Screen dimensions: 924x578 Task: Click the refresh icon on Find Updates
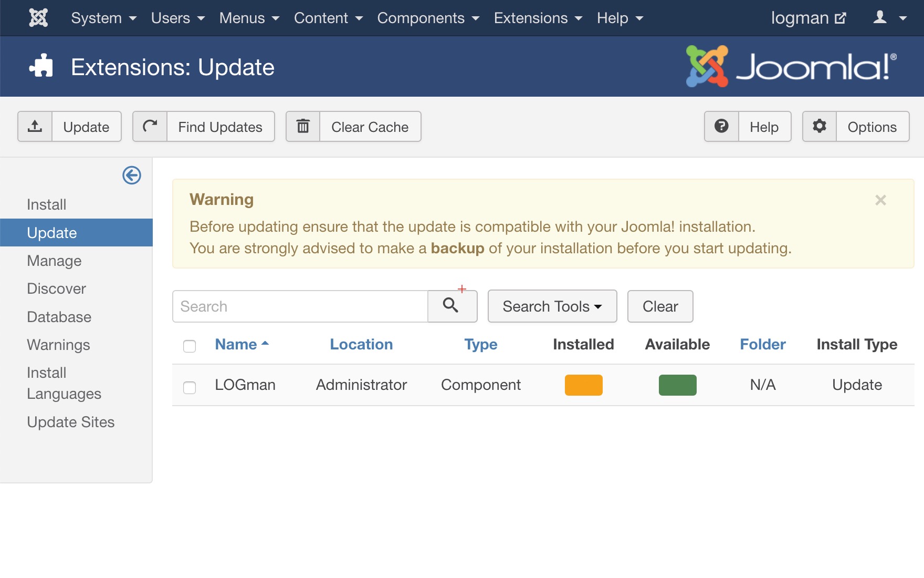coord(150,126)
